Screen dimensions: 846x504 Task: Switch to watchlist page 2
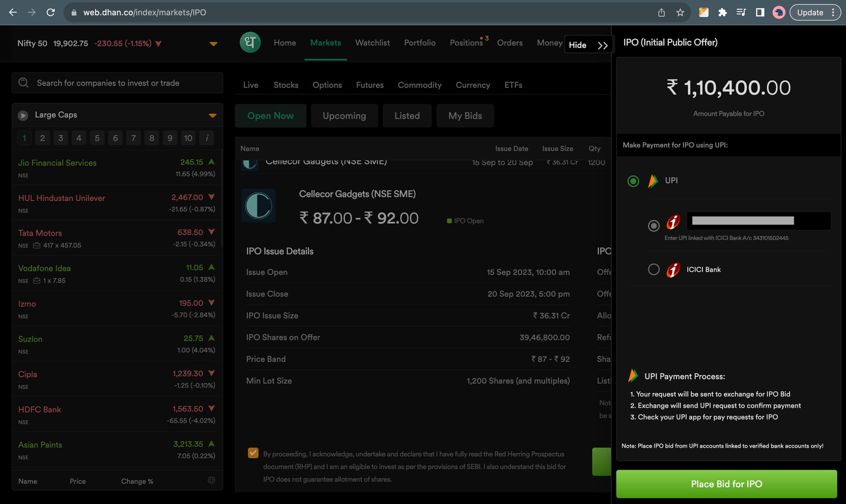(42, 138)
